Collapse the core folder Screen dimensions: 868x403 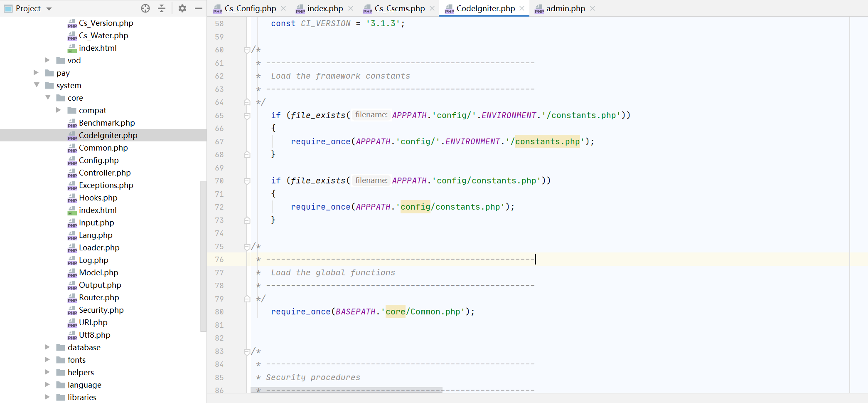tap(48, 98)
